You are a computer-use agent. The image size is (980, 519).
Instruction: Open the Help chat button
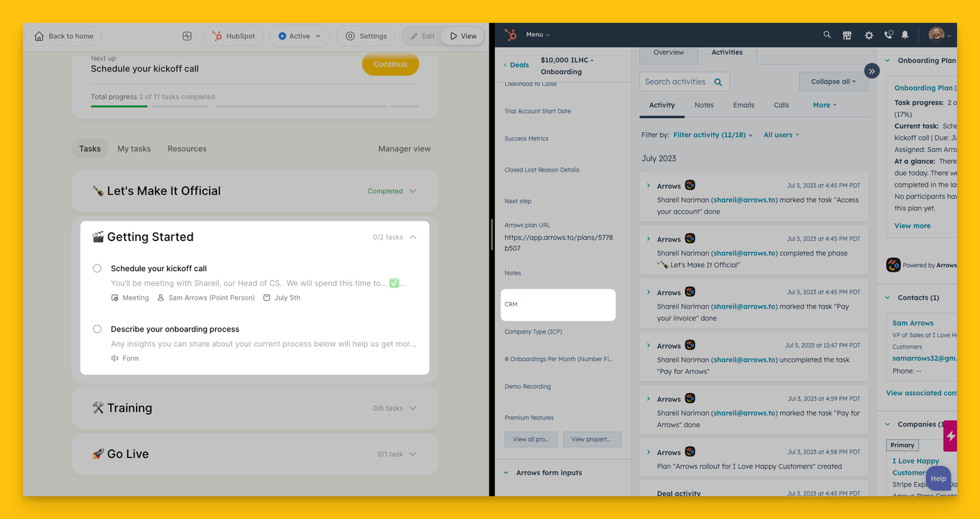tap(938, 478)
